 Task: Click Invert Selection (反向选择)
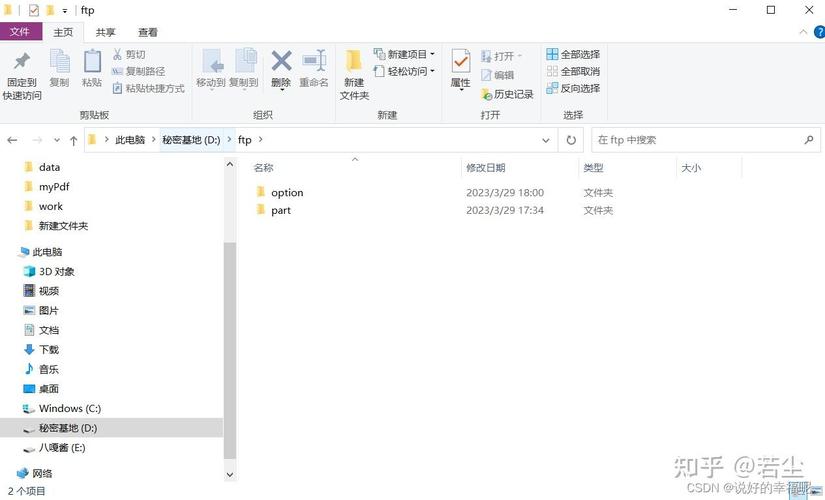tap(573, 88)
